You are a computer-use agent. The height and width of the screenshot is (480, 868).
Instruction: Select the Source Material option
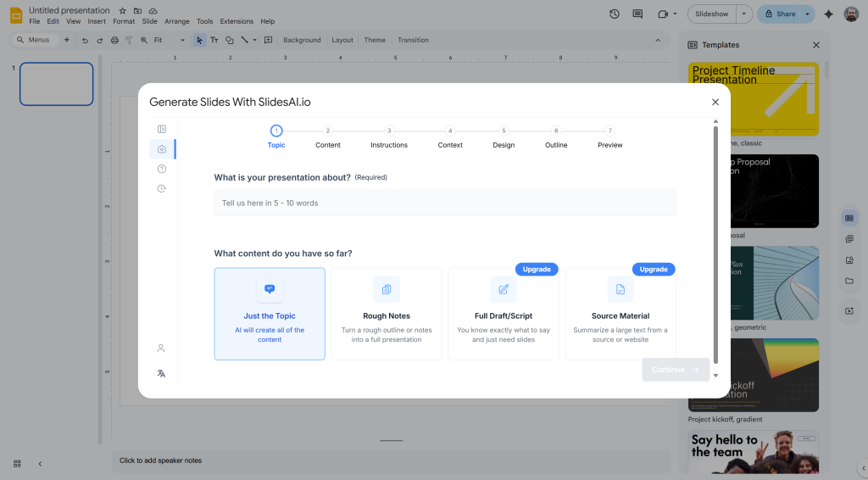(620, 314)
